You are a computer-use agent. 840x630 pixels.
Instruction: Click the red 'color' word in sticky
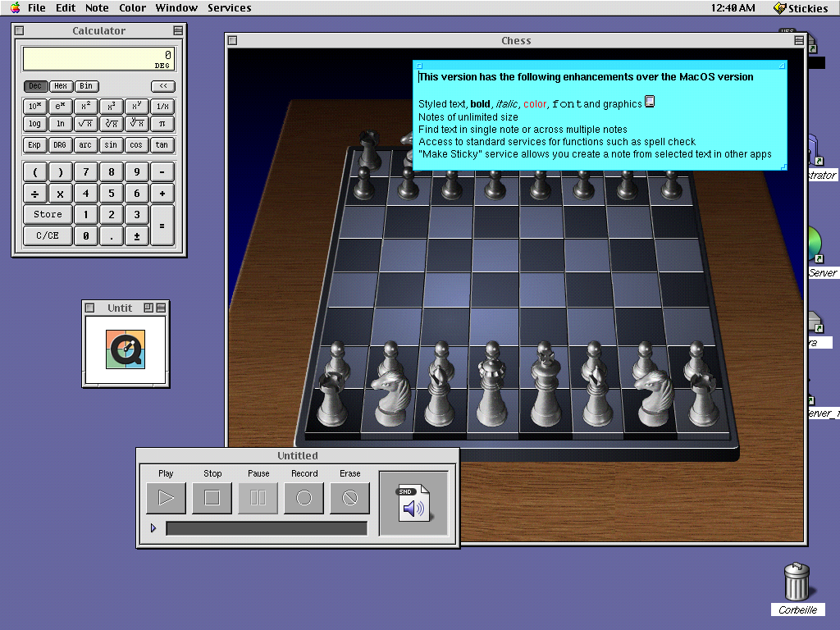[x=535, y=104]
